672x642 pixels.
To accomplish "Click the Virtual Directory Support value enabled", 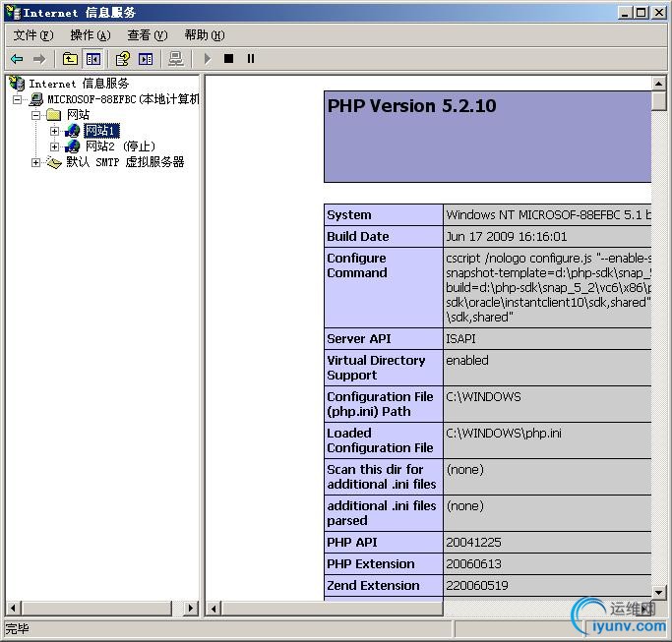I will point(467,360).
